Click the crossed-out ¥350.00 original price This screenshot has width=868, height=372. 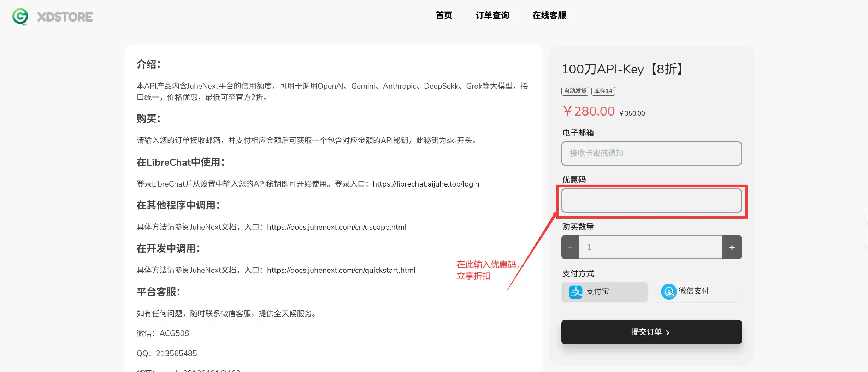(632, 113)
